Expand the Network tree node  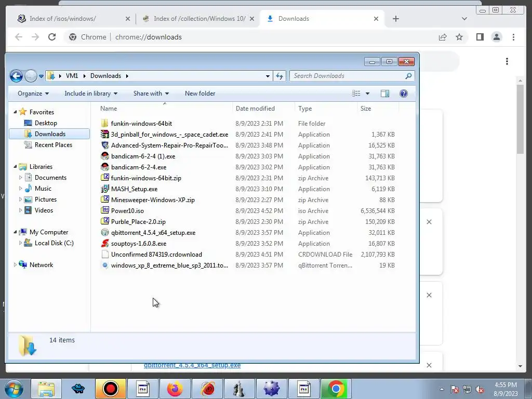[15, 264]
